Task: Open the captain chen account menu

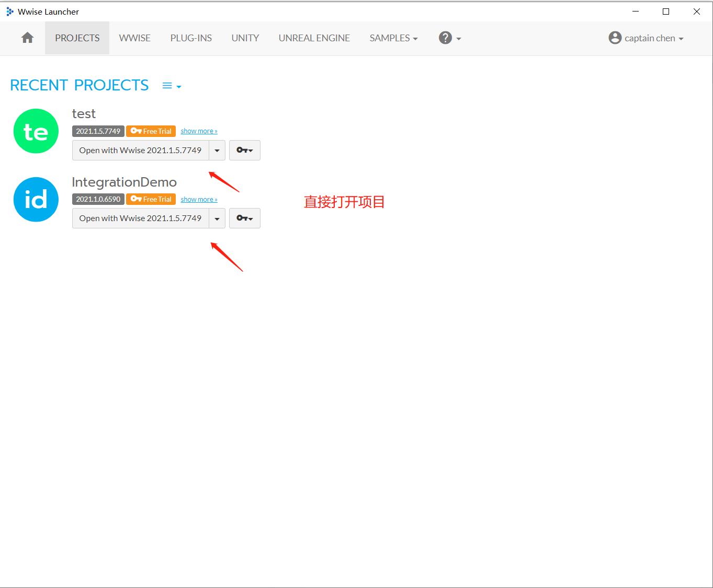Action: (x=646, y=38)
